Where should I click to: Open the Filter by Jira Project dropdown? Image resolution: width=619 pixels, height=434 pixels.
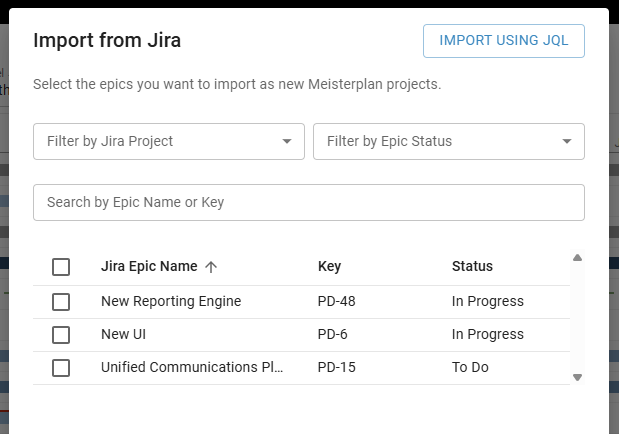click(169, 141)
